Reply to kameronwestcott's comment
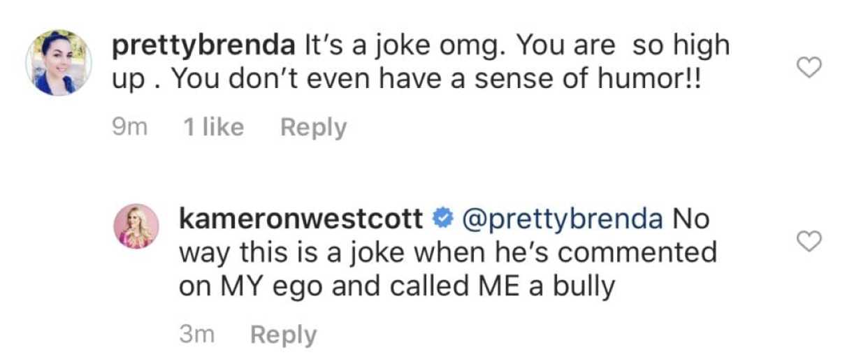This screenshot has width=868, height=364. (282, 335)
